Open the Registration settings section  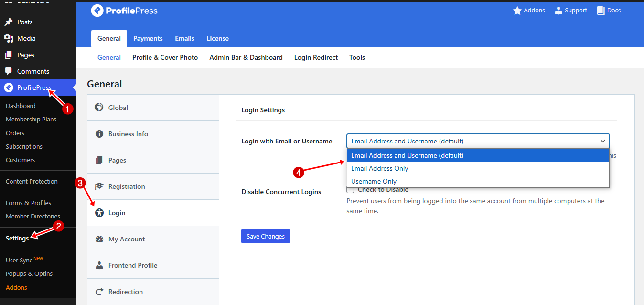pyautogui.click(x=153, y=186)
